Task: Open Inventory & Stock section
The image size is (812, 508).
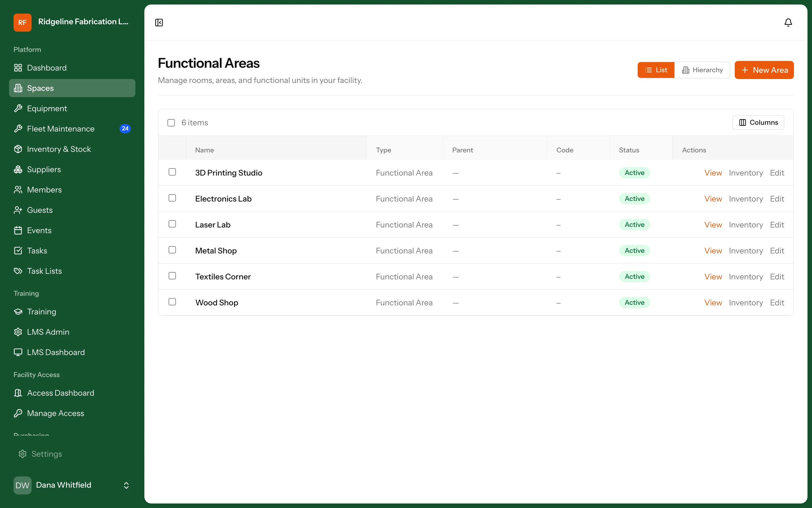Action: (72, 149)
